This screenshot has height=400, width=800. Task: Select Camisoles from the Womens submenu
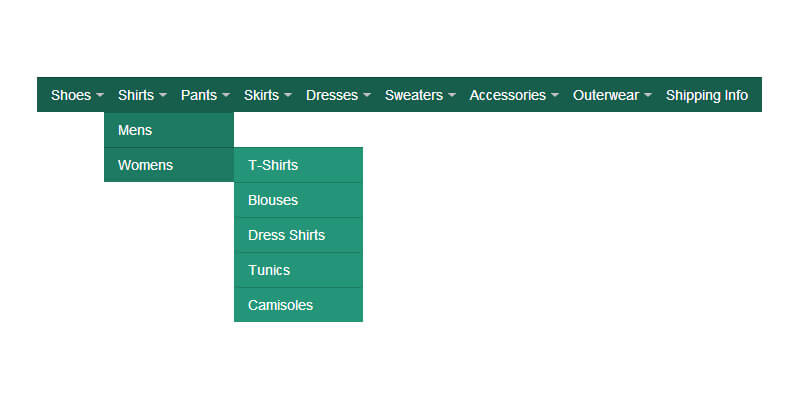pyautogui.click(x=298, y=305)
